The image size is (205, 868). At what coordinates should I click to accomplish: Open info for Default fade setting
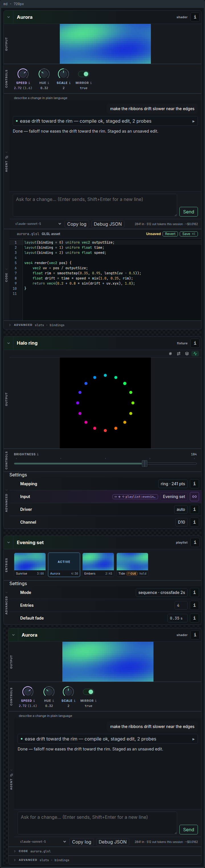tap(194, 618)
